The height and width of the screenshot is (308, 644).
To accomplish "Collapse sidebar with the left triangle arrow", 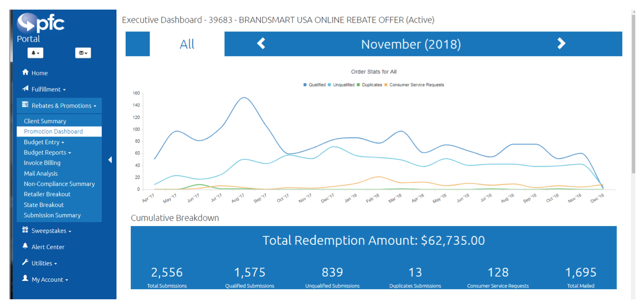I will tap(110, 160).
